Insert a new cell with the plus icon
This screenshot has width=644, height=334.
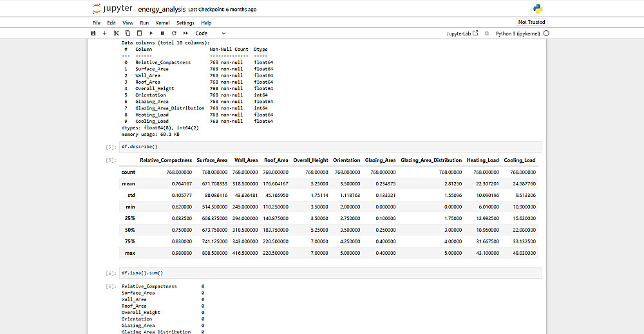tap(105, 33)
